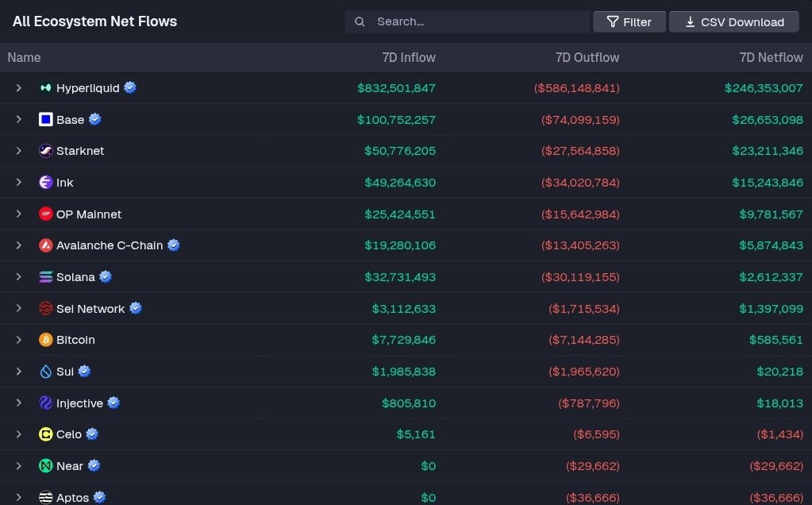Click the Ink chain logo icon
Image resolution: width=812 pixels, height=505 pixels.
45,183
